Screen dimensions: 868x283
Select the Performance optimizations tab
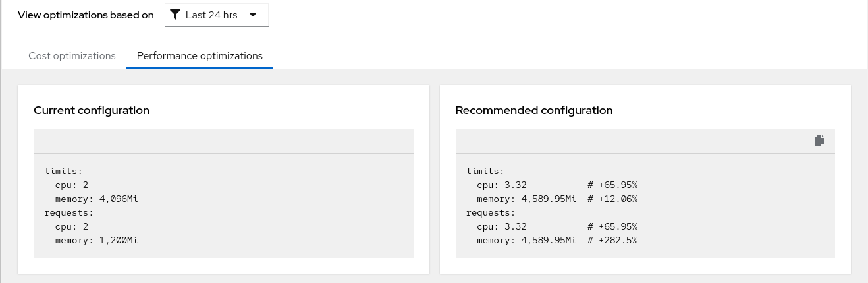tap(200, 56)
